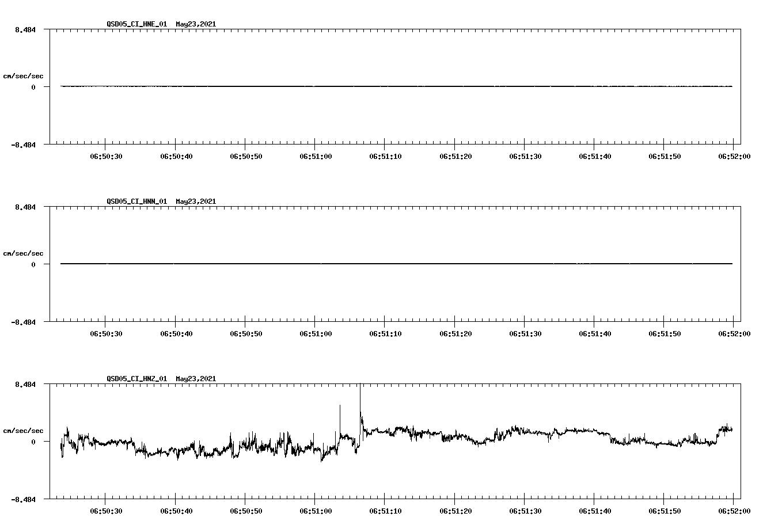
Task: Click 06:50:30 time label under HNE plot
Action: (106, 156)
